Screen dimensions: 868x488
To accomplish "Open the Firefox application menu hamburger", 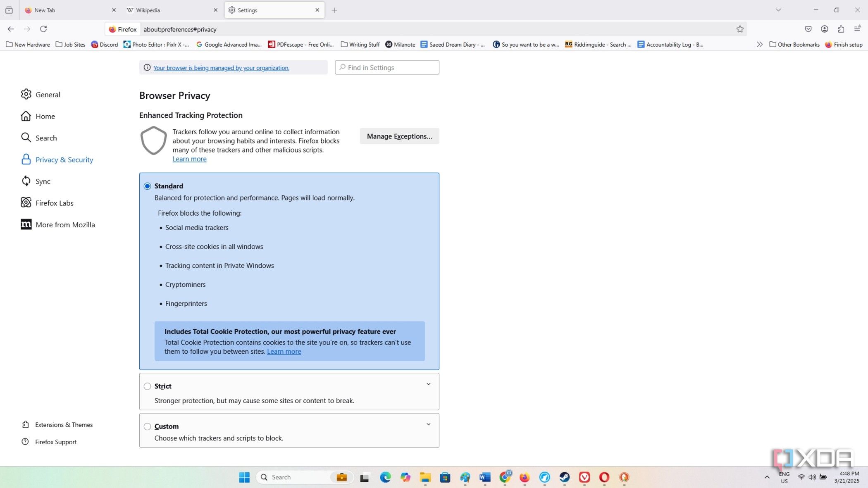I will pos(857,29).
